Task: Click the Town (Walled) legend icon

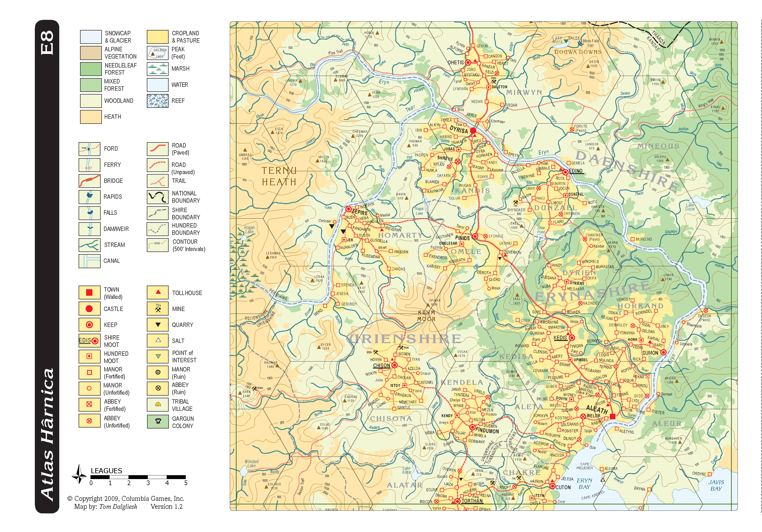Action: (x=89, y=293)
